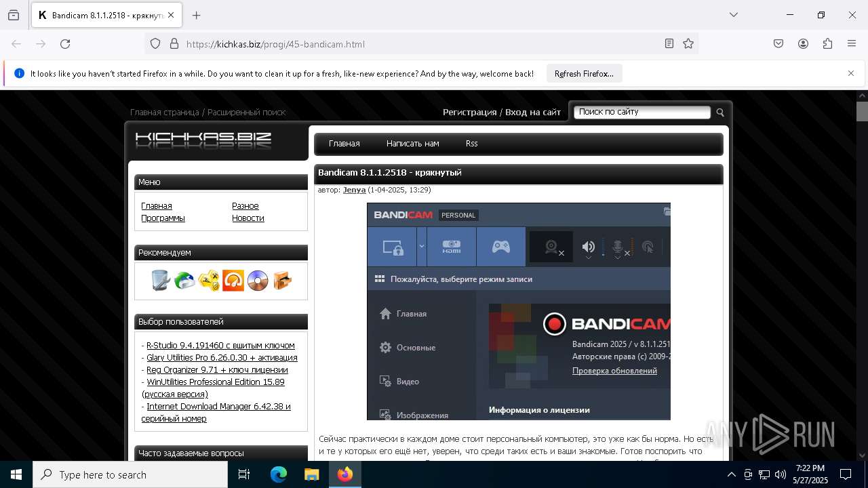Open Task View on the taskbar
The height and width of the screenshot is (488, 868).
244,474
